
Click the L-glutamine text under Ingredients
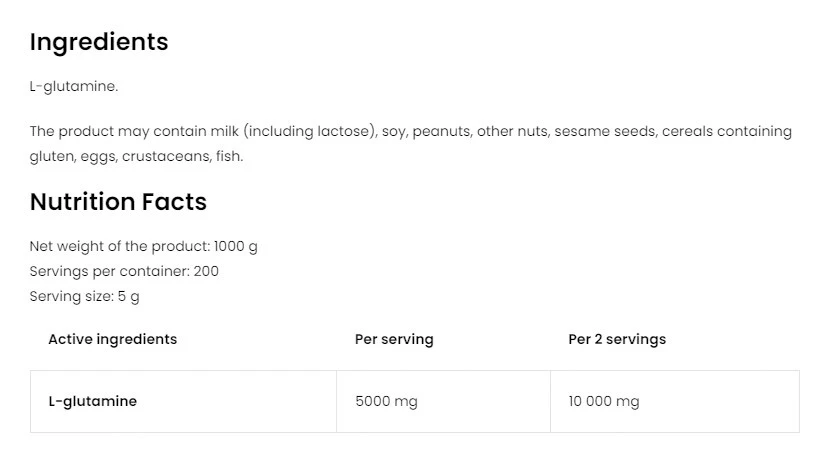pos(74,86)
